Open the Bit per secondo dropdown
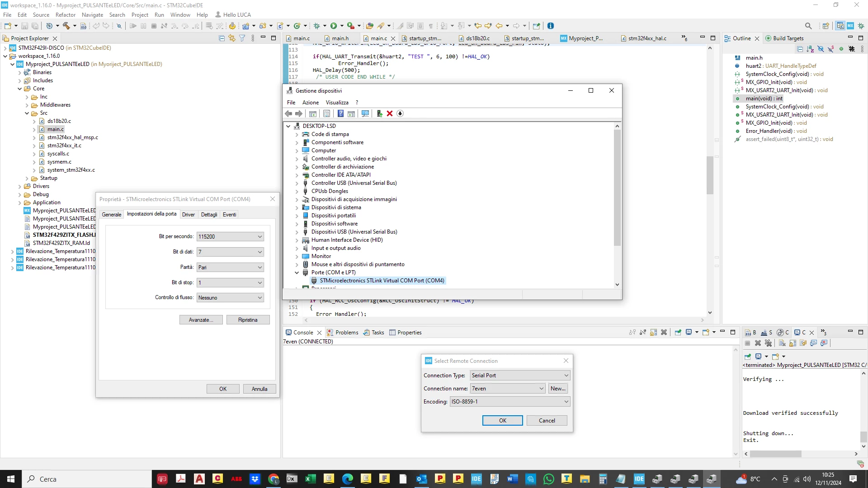Image resolution: width=868 pixels, height=488 pixels. 230,237
